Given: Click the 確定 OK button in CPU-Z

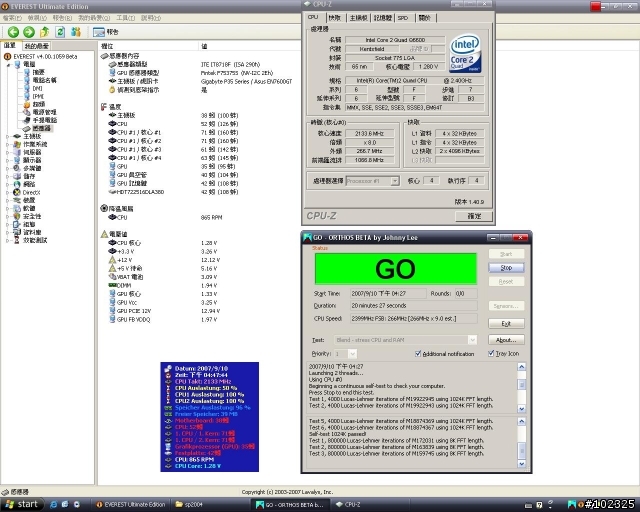Looking at the screenshot, I should tap(474, 216).
